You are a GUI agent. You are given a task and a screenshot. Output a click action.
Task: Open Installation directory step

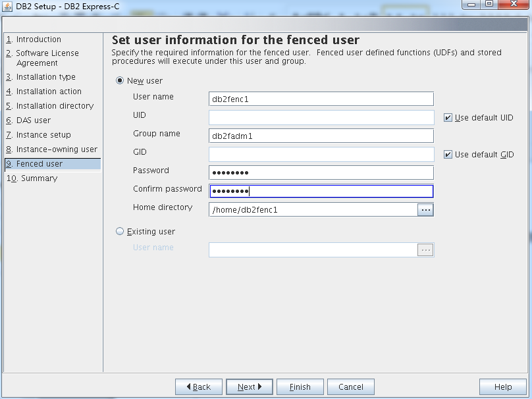click(49, 106)
